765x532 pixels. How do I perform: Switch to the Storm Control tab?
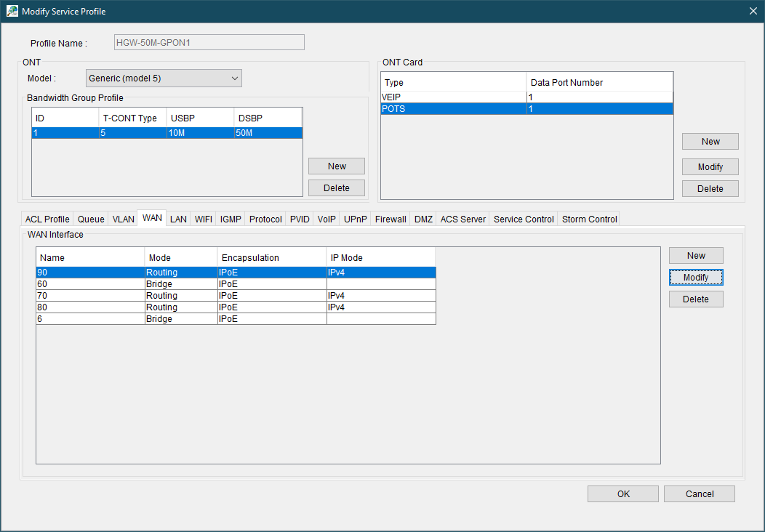pyautogui.click(x=589, y=219)
